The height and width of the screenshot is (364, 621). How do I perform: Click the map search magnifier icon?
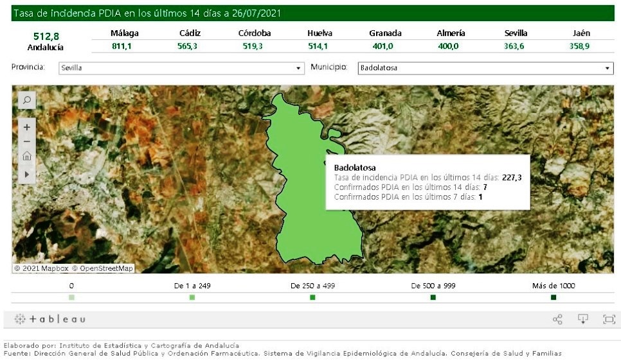tap(27, 100)
